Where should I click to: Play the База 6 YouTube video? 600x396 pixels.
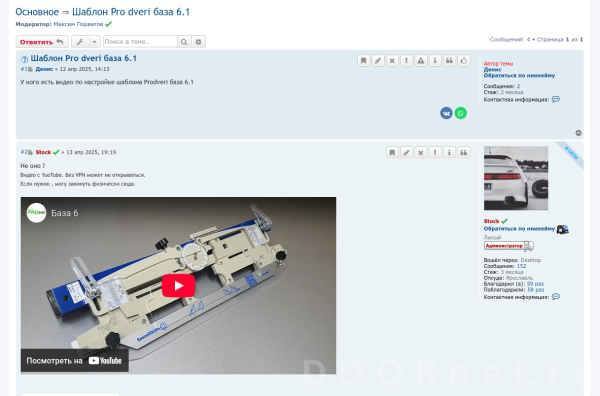(178, 285)
